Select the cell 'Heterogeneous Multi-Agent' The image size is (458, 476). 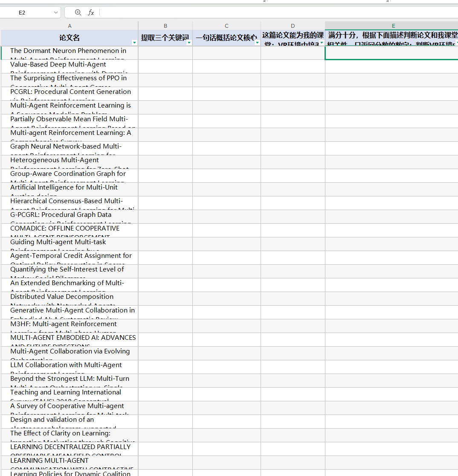tap(70, 162)
